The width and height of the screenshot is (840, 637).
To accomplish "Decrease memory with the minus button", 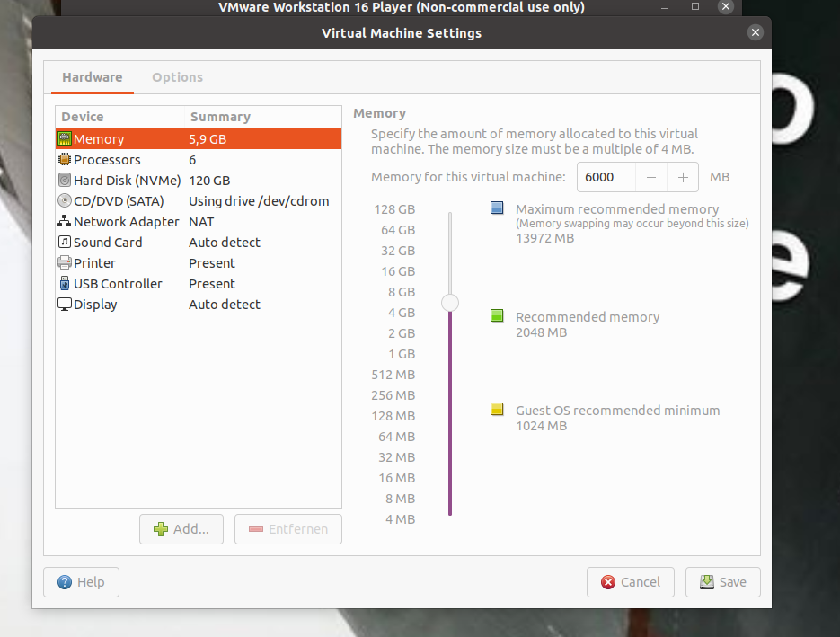I will tap(651, 178).
